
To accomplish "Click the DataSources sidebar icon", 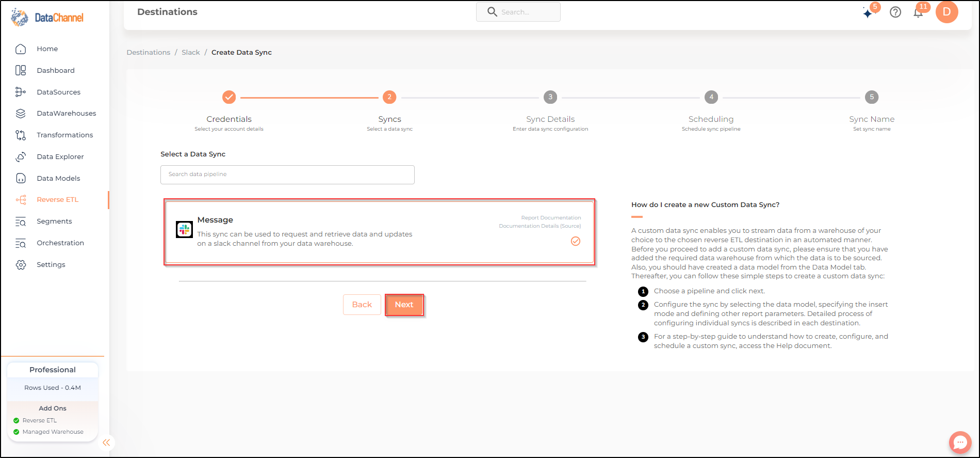I will [x=21, y=92].
